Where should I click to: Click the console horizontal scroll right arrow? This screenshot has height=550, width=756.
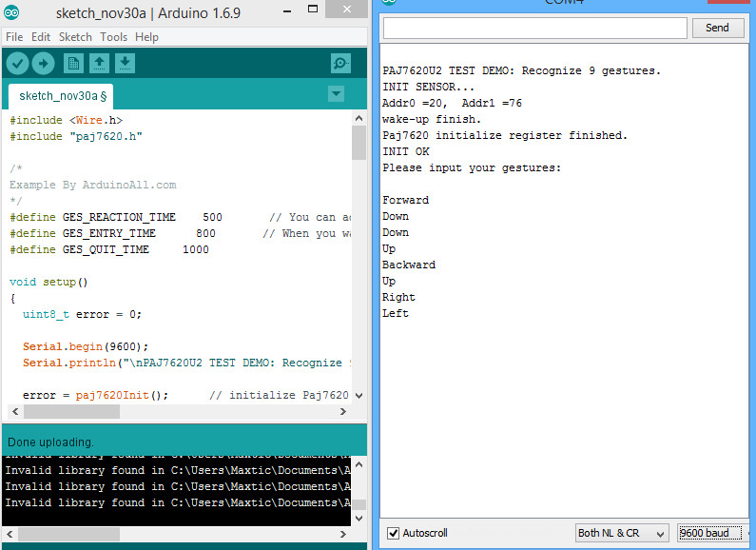click(x=342, y=534)
